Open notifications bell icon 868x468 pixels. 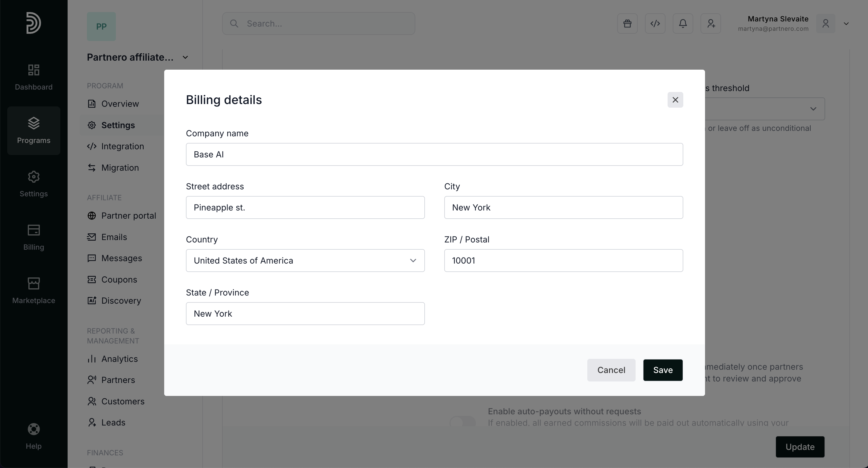pos(683,24)
